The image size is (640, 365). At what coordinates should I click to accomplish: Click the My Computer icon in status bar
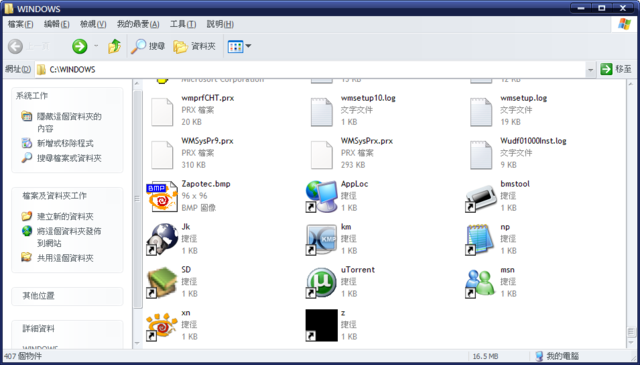pyautogui.click(x=540, y=356)
